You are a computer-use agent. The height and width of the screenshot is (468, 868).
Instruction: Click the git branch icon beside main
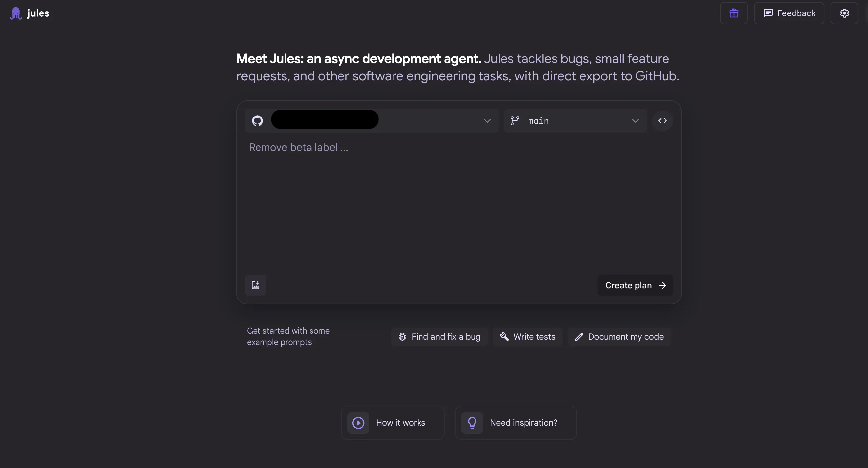click(515, 121)
